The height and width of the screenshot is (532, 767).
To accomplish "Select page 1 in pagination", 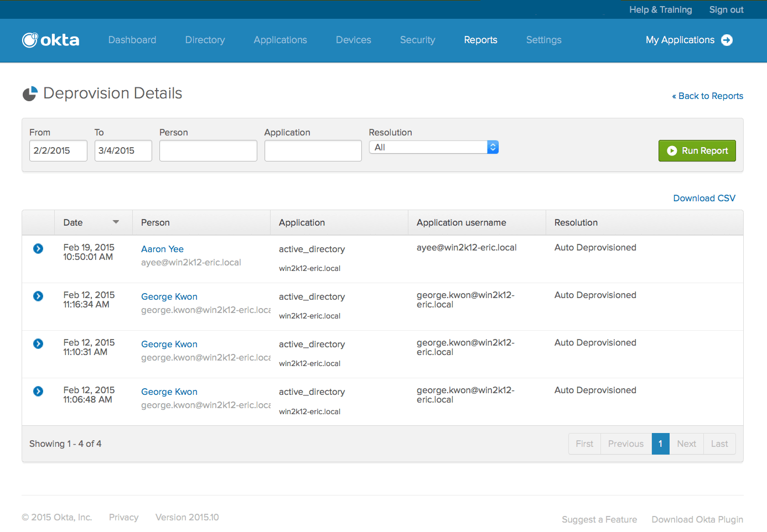I will point(660,444).
